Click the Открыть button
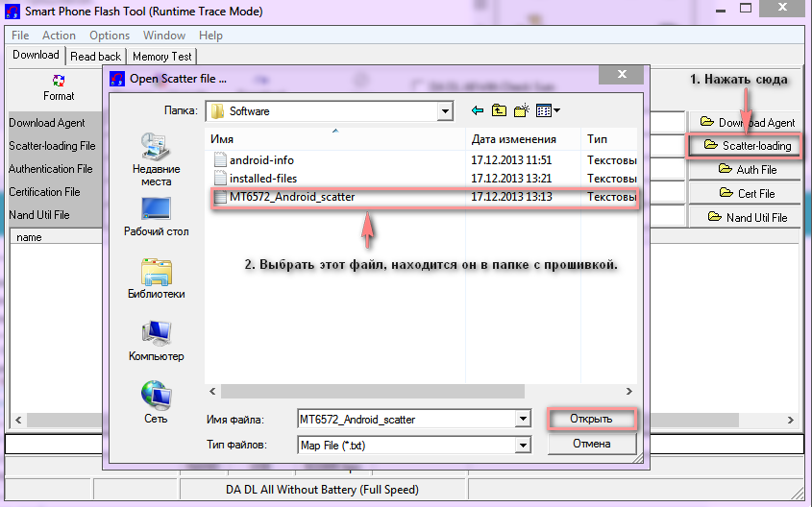This screenshot has height=507, width=812. point(592,420)
